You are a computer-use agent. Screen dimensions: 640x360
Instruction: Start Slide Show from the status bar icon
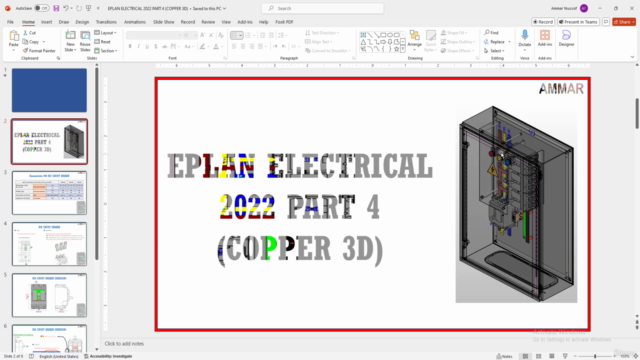tap(565, 356)
